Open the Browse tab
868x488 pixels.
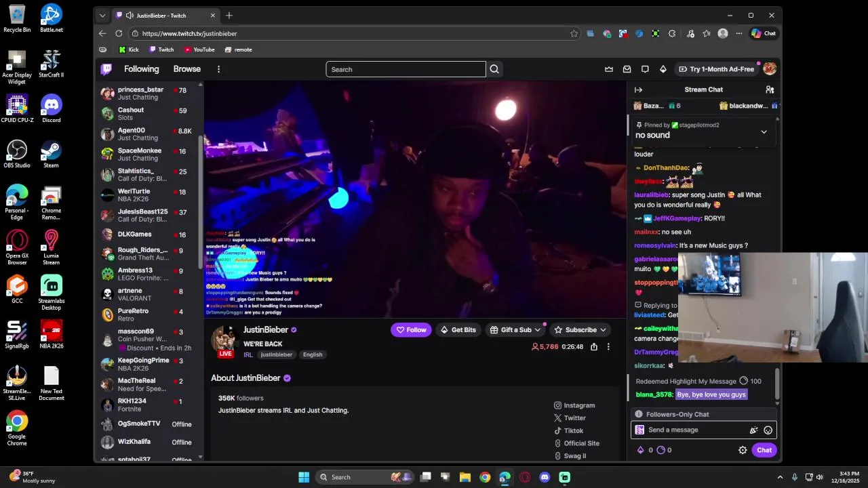coord(186,69)
